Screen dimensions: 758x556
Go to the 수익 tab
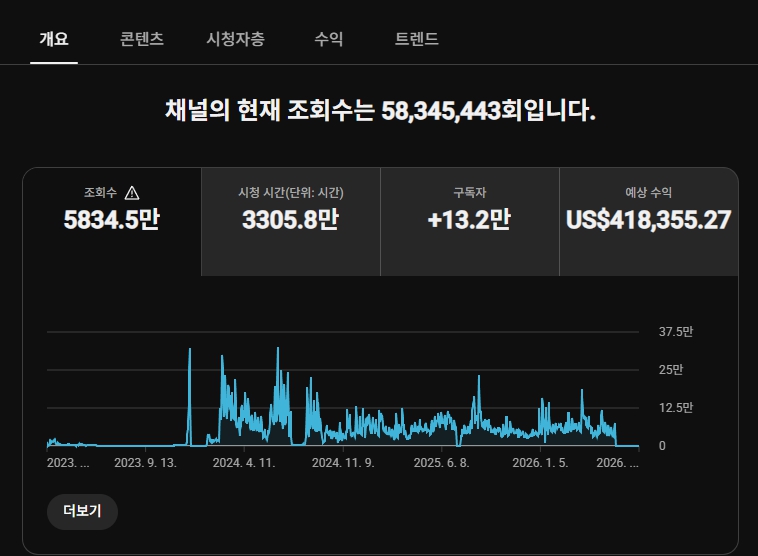point(329,39)
